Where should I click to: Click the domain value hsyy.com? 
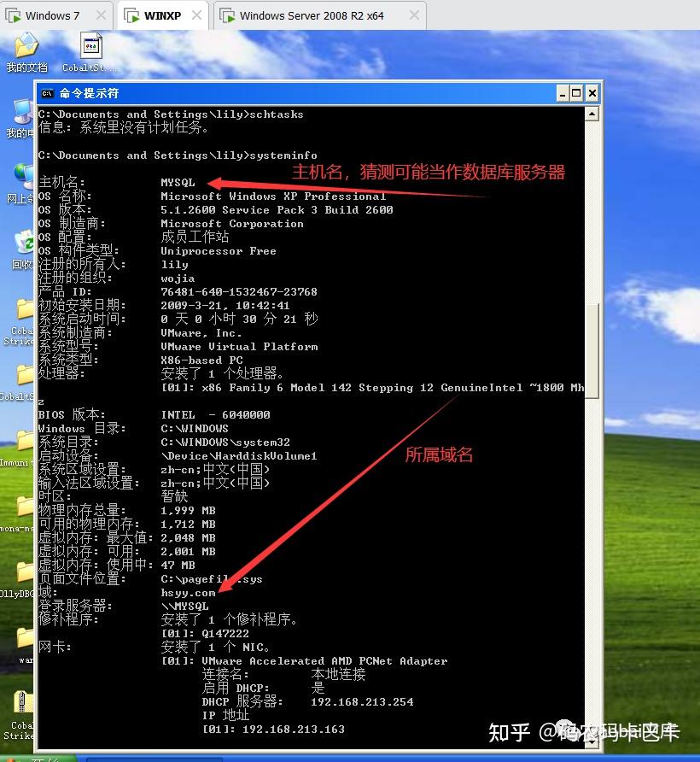pyautogui.click(x=188, y=593)
